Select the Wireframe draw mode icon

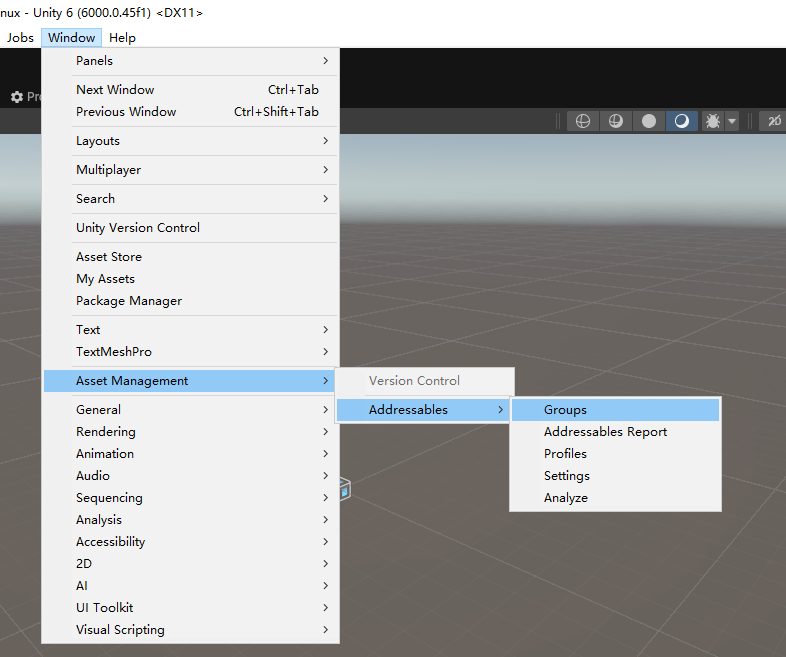click(582, 121)
